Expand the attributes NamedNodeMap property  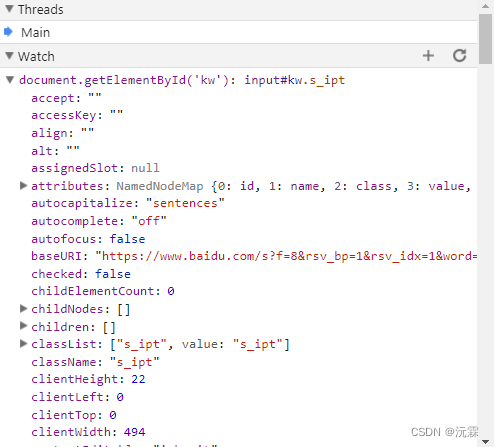[x=23, y=186]
